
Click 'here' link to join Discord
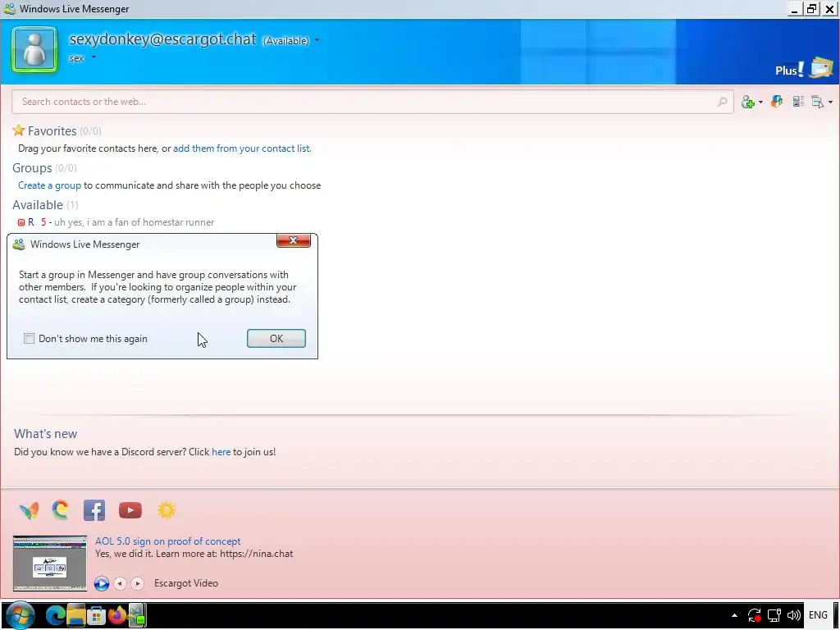coord(221,452)
